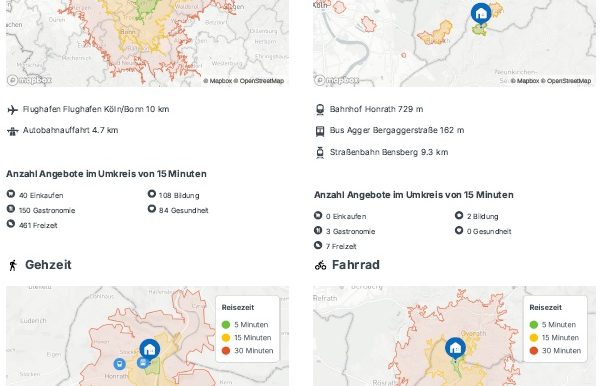The image size is (603, 386).
Task: Click the 461 Freizeit icon in left list
Action: (11, 224)
